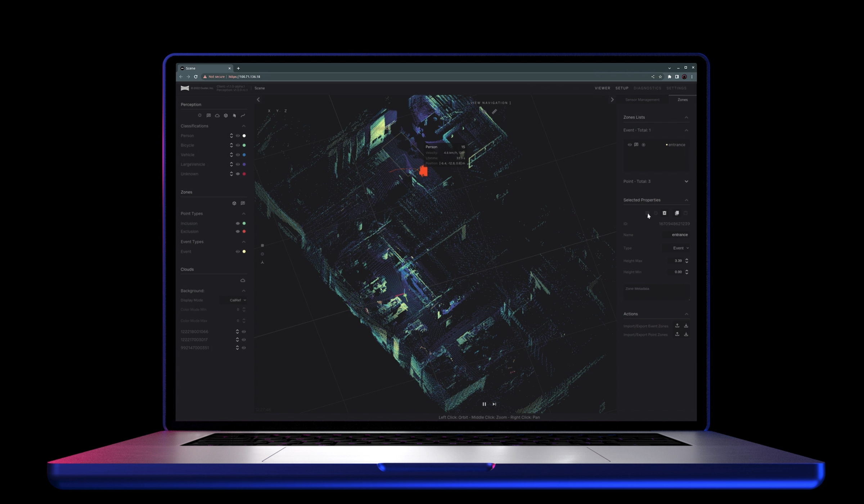Viewport: 864px width, 504px height.
Task: Toggle visibility of Person classification
Action: click(x=238, y=136)
